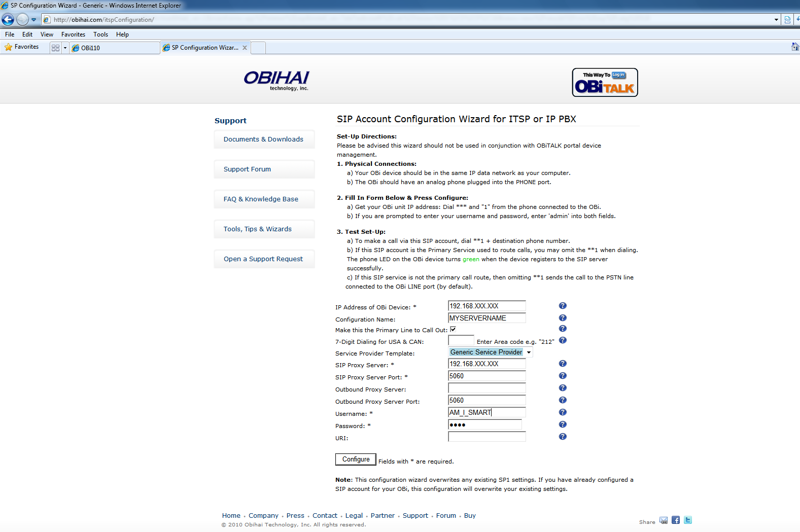Open the Tools menu
Screen dimensions: 800x532
pyautogui.click(x=100, y=34)
